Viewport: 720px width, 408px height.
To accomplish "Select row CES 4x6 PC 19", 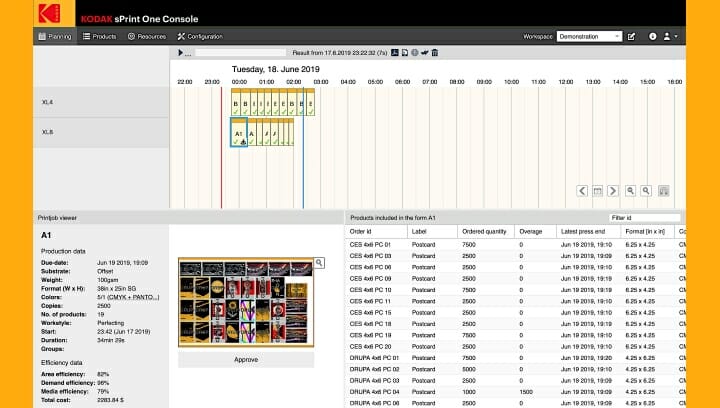I will [x=515, y=335].
